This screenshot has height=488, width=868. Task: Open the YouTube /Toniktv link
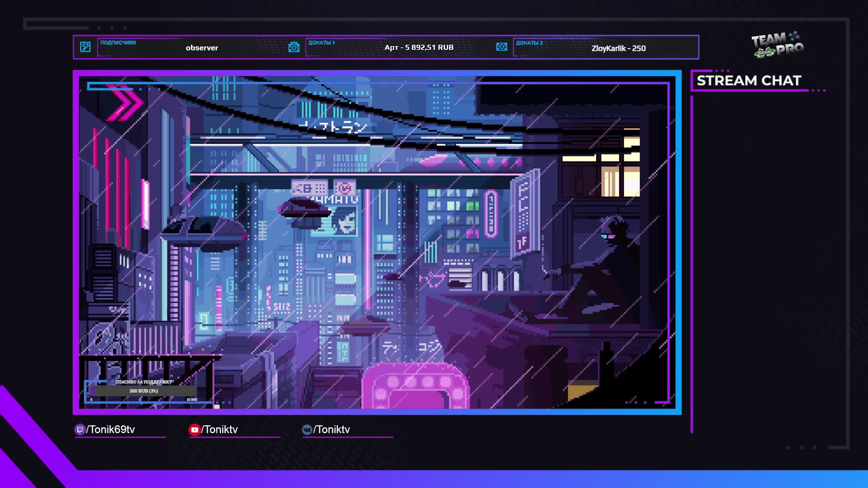pyautogui.click(x=219, y=430)
